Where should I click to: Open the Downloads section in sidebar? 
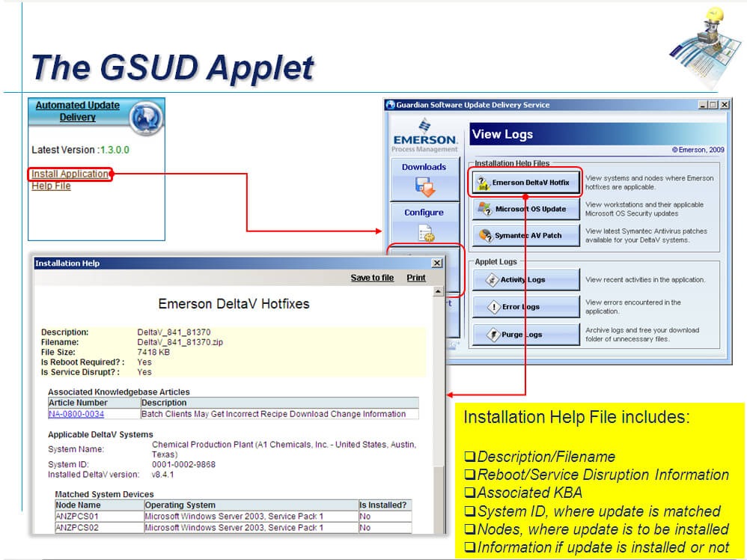point(424,178)
